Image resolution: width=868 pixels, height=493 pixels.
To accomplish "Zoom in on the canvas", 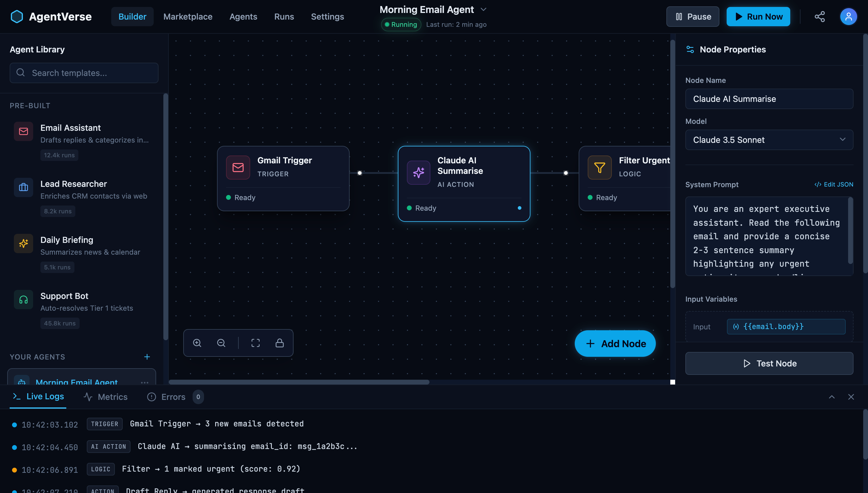I will click(197, 343).
